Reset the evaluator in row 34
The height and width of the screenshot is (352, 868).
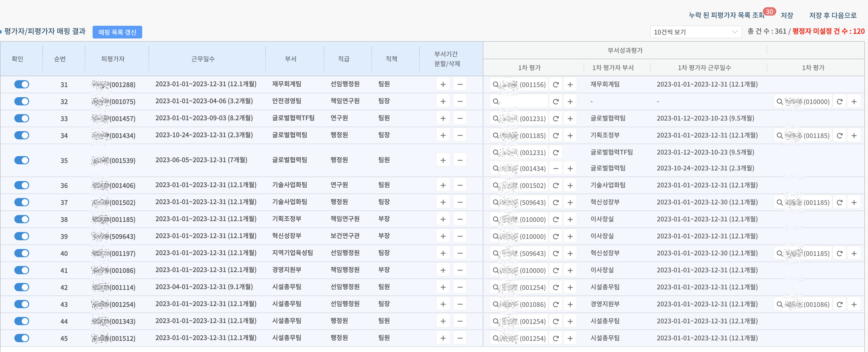coord(556,136)
